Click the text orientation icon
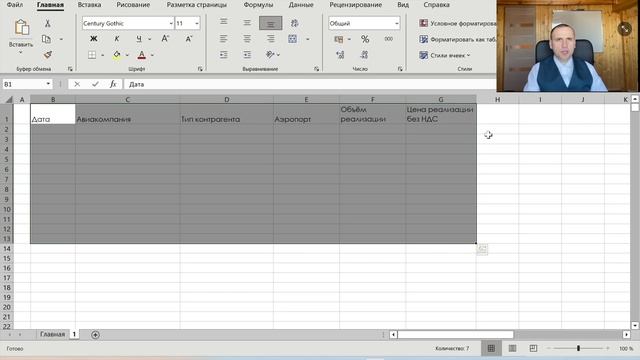 (x=270, y=54)
